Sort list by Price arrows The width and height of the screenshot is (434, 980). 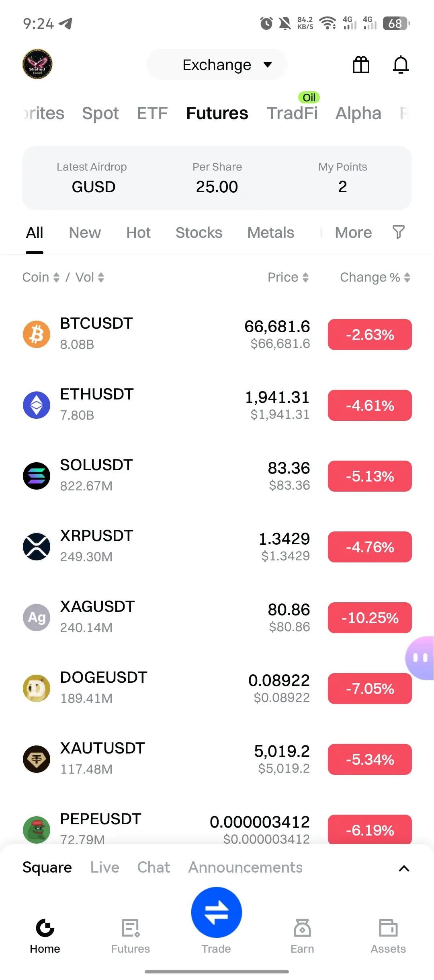(x=305, y=277)
